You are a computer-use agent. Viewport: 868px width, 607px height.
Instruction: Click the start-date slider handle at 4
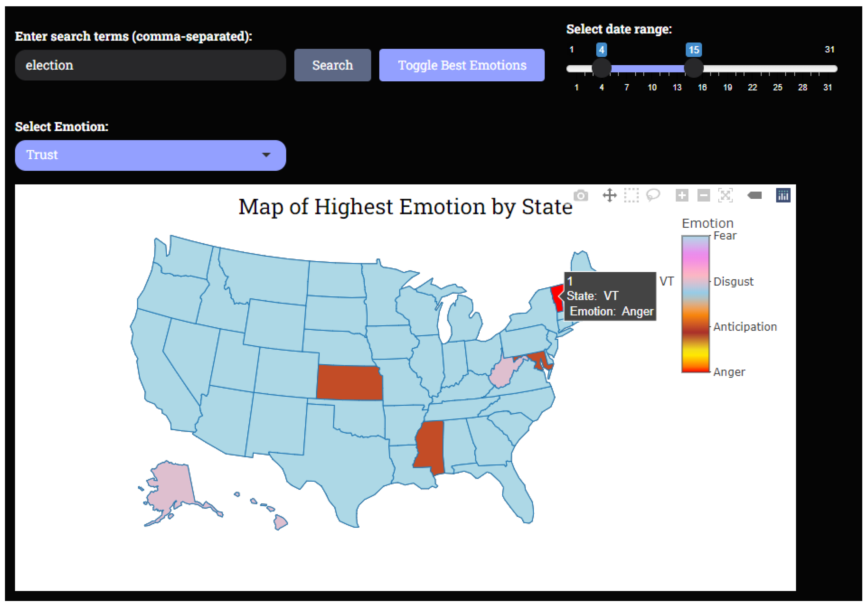tap(601, 68)
